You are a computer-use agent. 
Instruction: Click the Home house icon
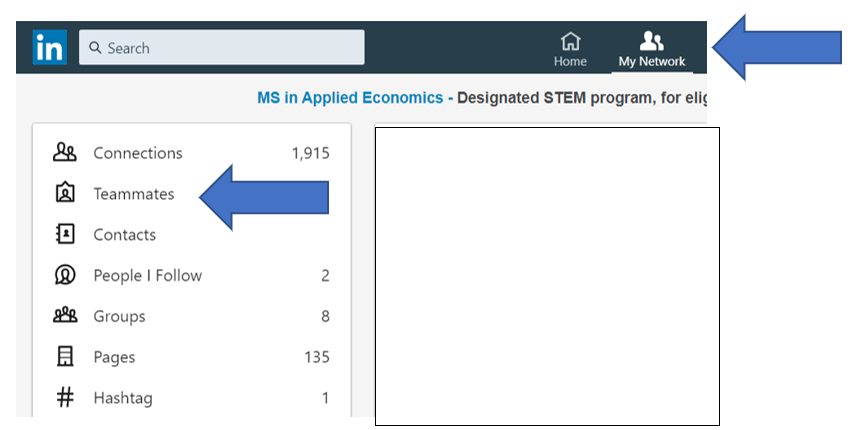point(570,41)
